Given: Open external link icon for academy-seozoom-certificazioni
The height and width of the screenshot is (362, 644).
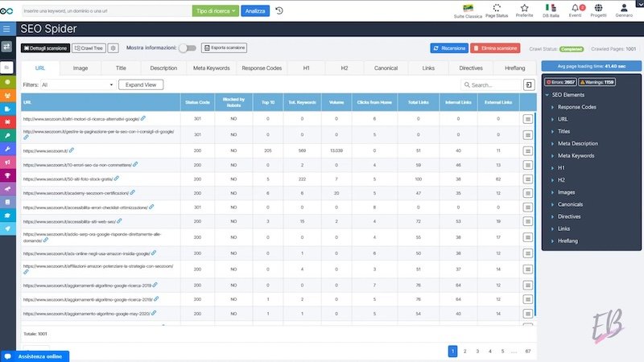Looking at the screenshot, I should [x=132, y=192].
